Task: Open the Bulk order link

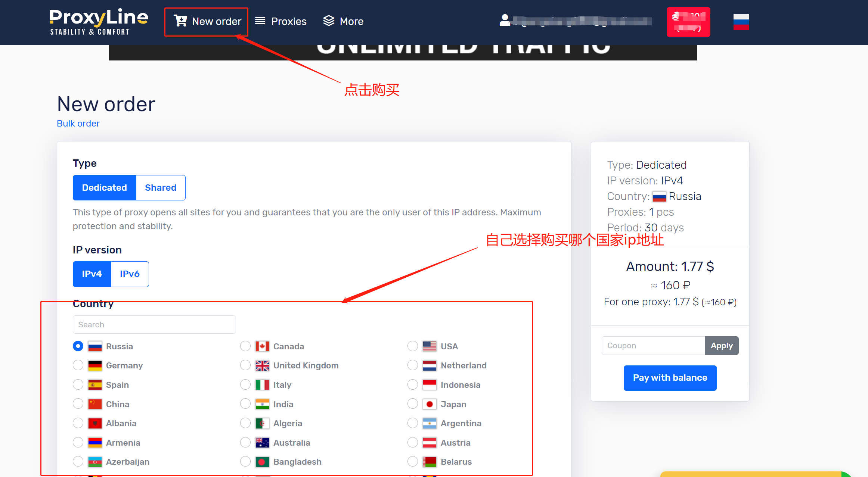Action: [x=78, y=124]
